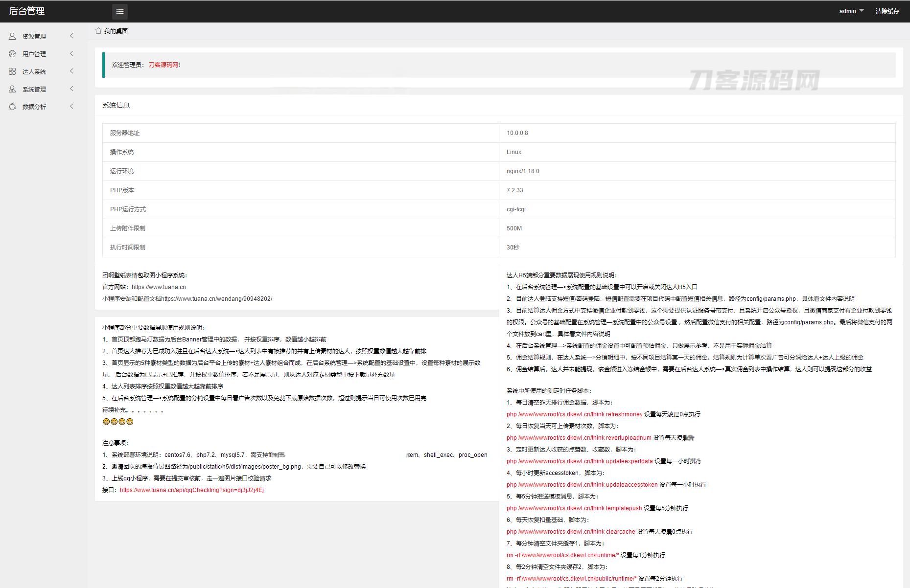Click the 待续补充 line
Image resolution: width=910 pixels, height=588 pixels.
(x=133, y=410)
